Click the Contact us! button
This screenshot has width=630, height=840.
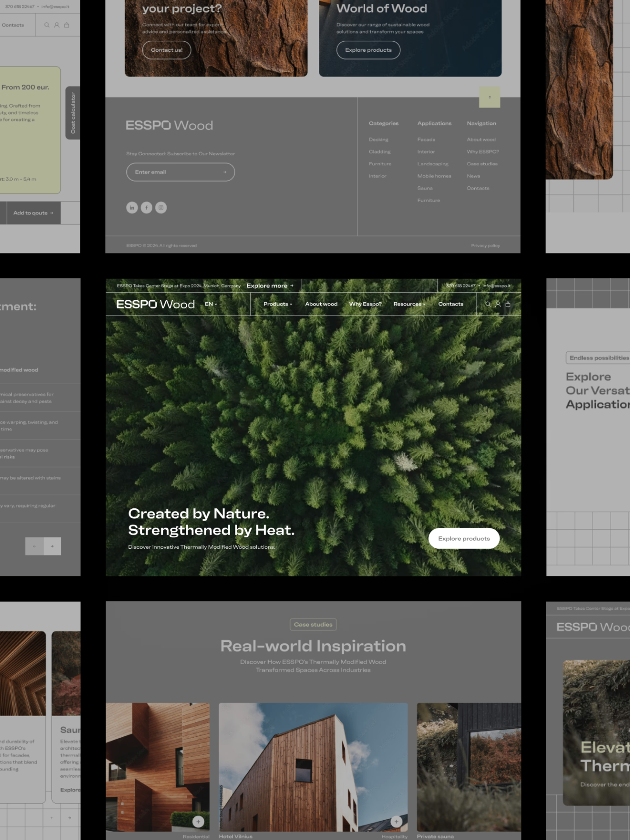[x=167, y=50]
